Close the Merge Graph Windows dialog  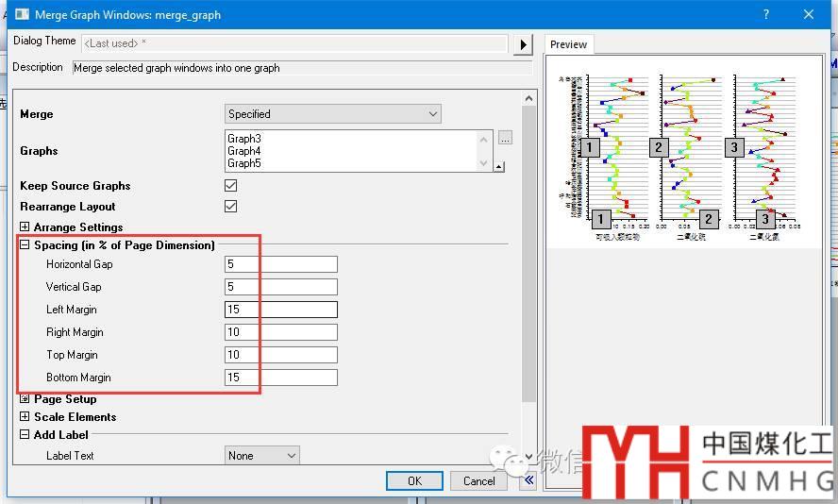[809, 14]
